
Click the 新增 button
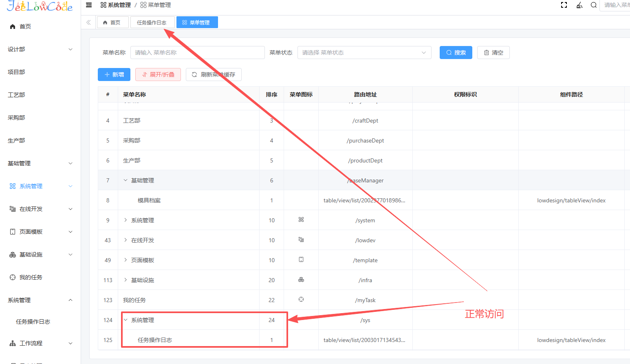(114, 75)
